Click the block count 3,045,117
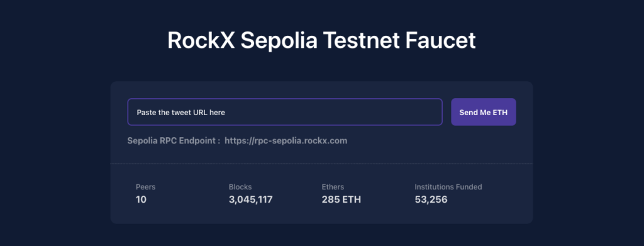644x246 pixels. tap(250, 200)
